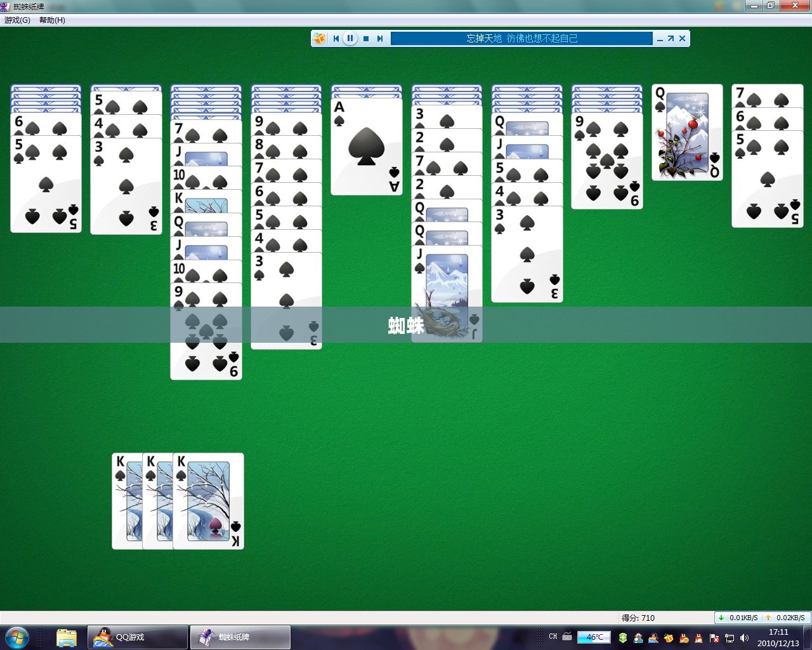The width and height of the screenshot is (812, 650).
Task: Open the QQ penguin surfing tray icon
Action: tap(653, 638)
